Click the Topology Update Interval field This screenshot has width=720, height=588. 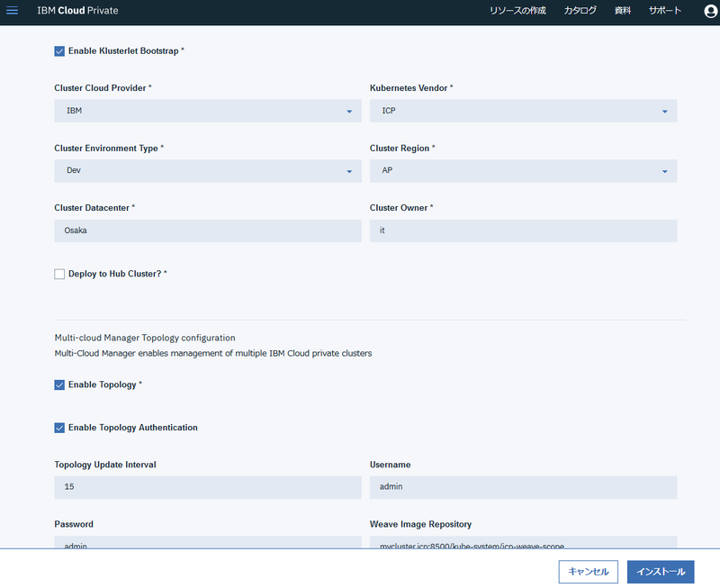(208, 487)
